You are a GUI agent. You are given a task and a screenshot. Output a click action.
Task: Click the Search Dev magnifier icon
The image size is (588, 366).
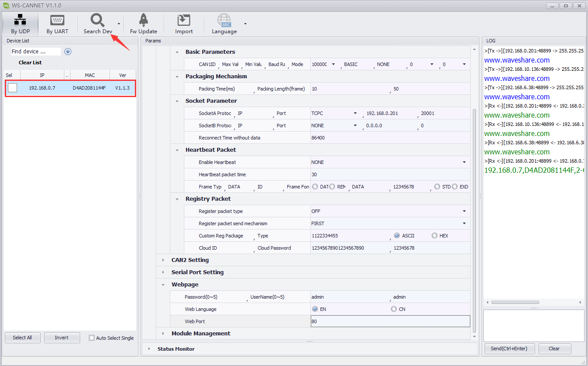(x=97, y=20)
